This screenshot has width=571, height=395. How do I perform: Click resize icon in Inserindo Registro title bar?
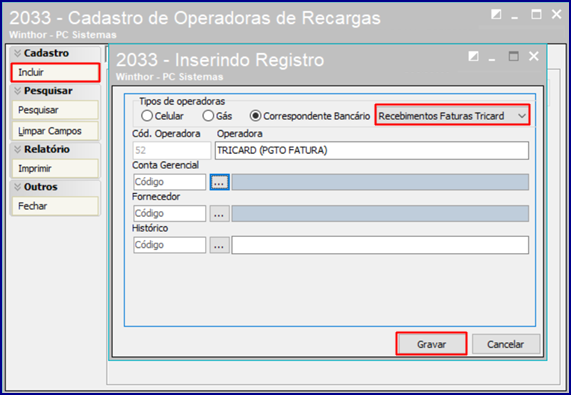473,56
